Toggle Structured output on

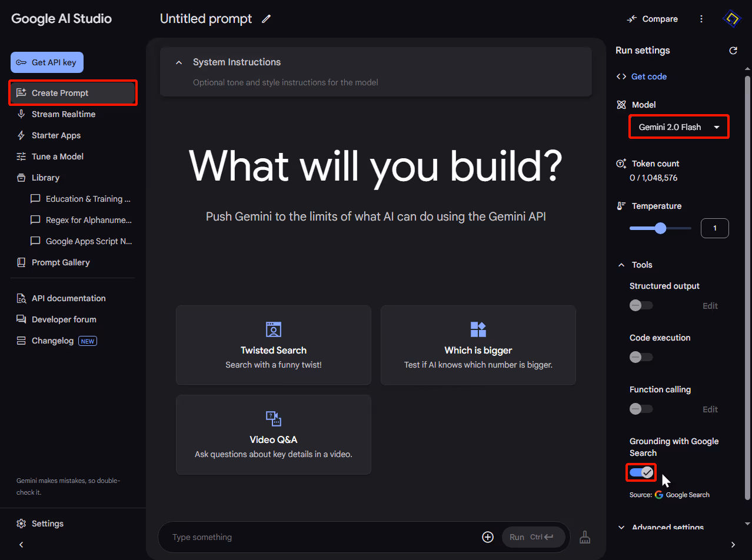coord(641,305)
